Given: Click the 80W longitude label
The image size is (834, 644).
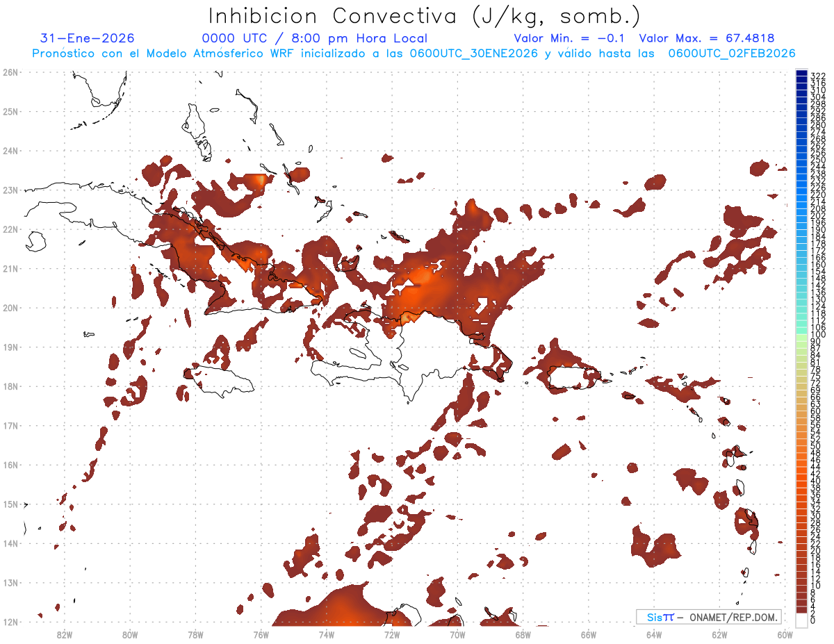Looking at the screenshot, I should pyautogui.click(x=130, y=634).
